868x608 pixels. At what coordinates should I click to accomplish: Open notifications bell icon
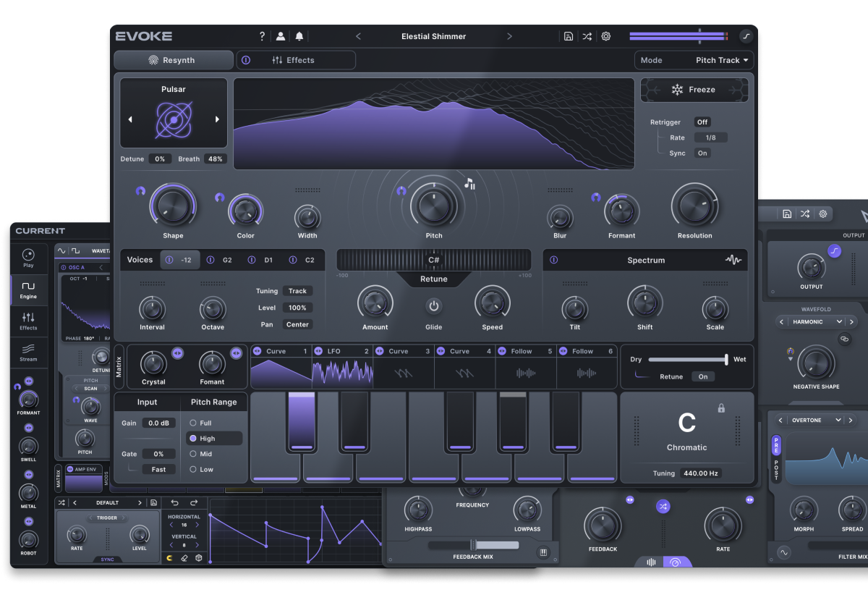299,36
